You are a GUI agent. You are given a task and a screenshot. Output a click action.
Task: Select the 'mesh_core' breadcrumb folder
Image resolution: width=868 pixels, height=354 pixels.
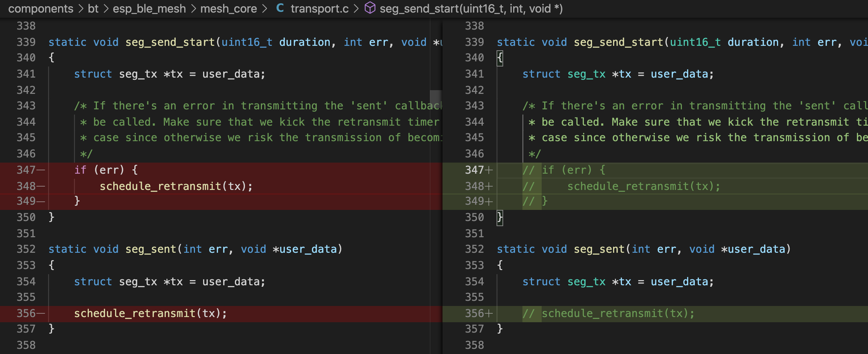229,8
